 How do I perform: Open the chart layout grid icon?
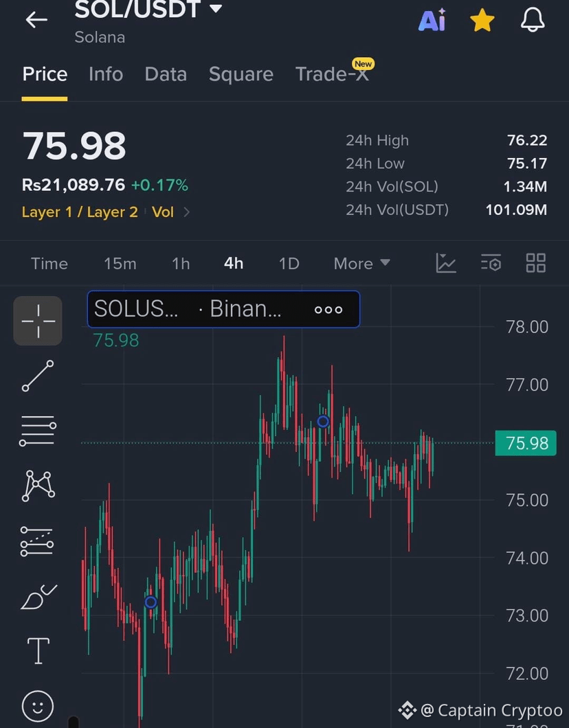coord(535,263)
